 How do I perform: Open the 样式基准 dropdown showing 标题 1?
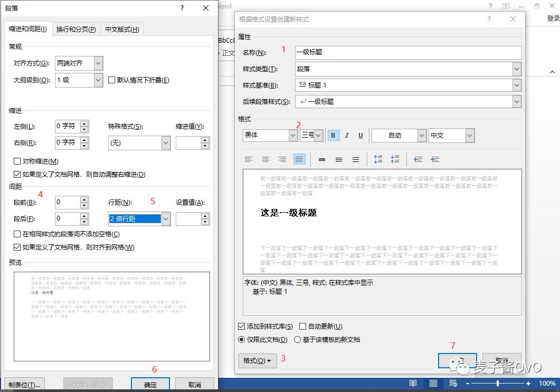tap(516, 85)
